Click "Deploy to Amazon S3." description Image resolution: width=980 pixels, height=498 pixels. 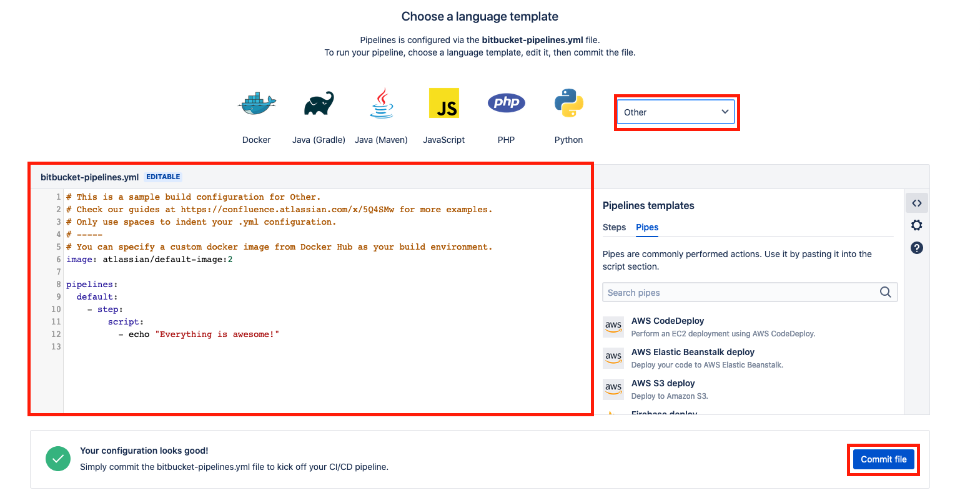670,396
